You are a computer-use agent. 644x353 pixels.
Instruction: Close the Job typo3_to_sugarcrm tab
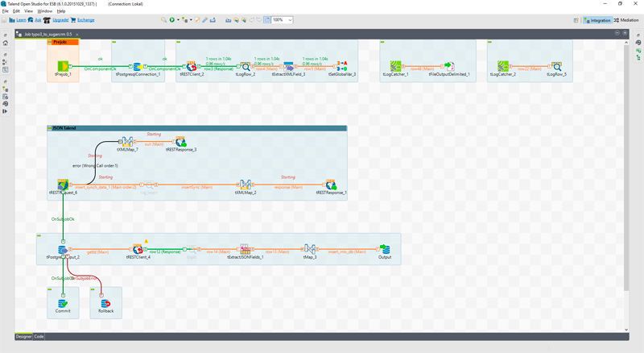point(76,34)
